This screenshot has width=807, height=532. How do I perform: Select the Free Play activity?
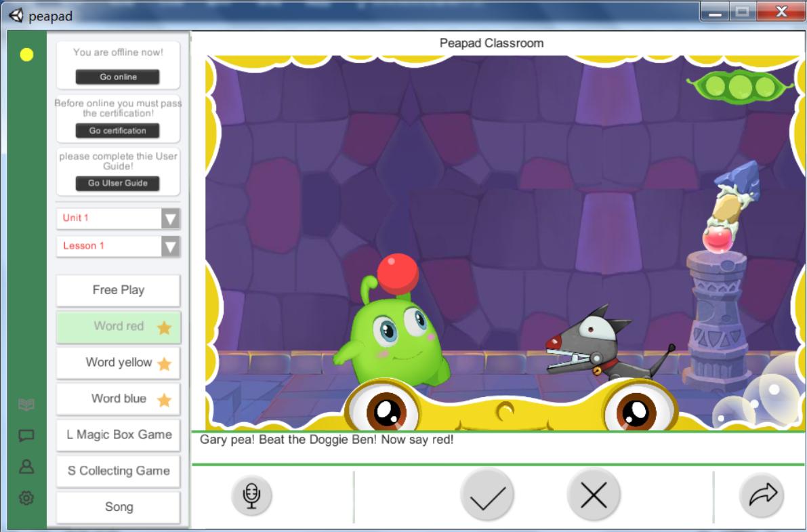(x=118, y=290)
